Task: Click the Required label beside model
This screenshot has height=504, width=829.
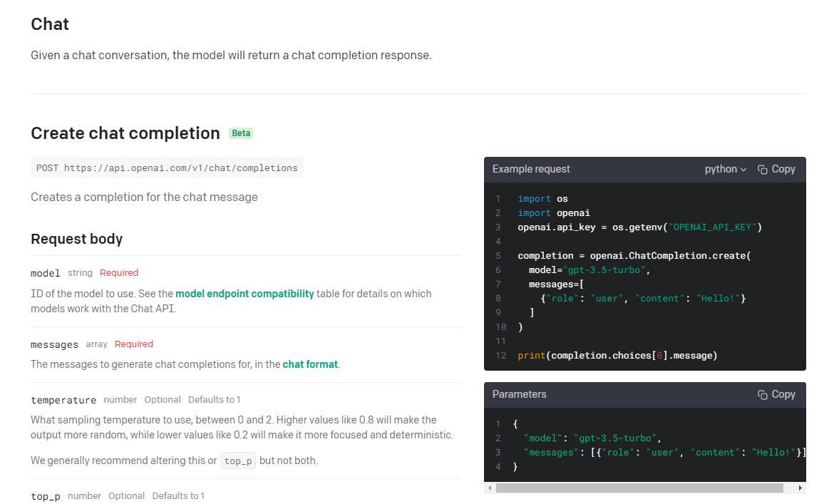Action: pyautogui.click(x=119, y=273)
